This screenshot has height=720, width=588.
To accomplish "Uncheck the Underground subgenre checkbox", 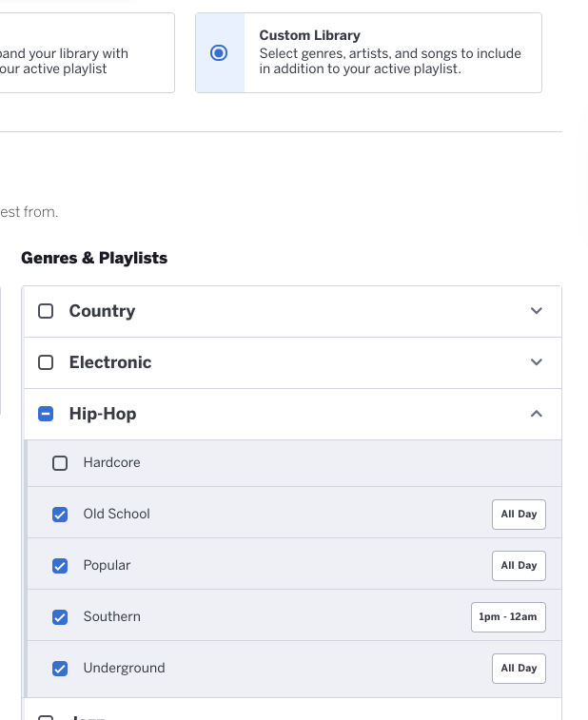I will coord(60,669).
